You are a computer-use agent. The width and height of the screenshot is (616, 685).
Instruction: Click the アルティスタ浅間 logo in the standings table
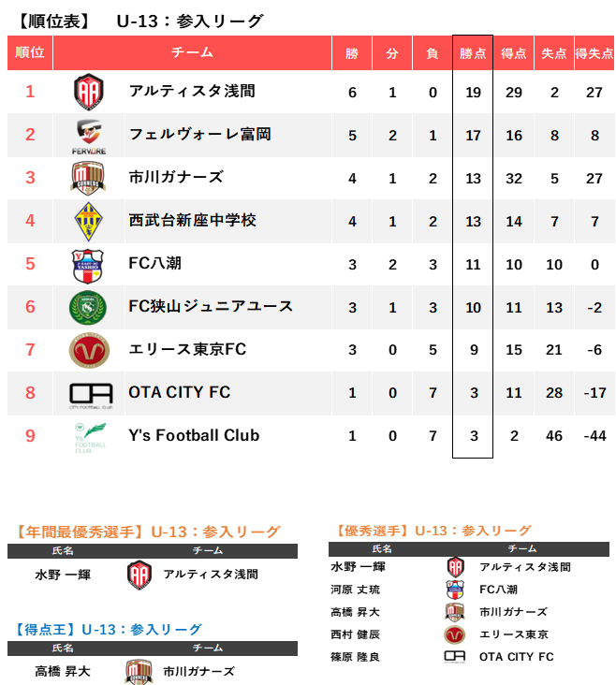pyautogui.click(x=89, y=92)
